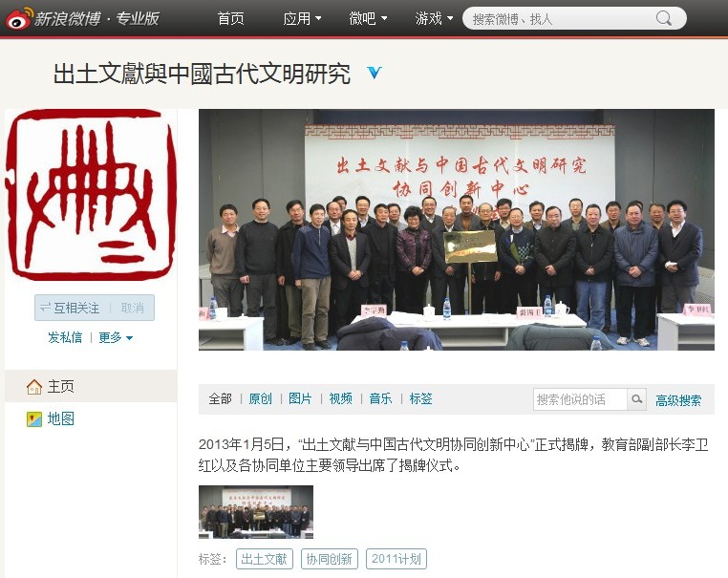
Task: Expand the 更多 options under profile
Action: point(116,337)
